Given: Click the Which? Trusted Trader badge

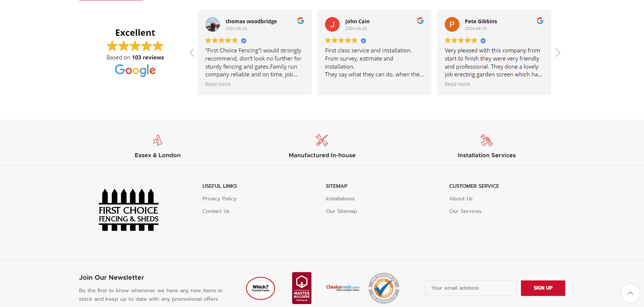Looking at the screenshot, I should coord(260,288).
